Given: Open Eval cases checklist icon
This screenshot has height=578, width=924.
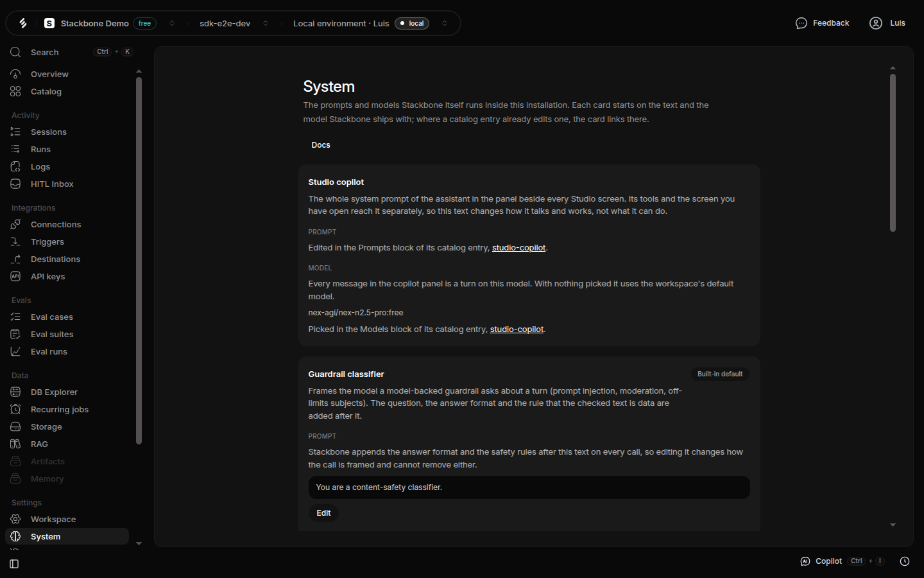Looking at the screenshot, I should (x=15, y=317).
